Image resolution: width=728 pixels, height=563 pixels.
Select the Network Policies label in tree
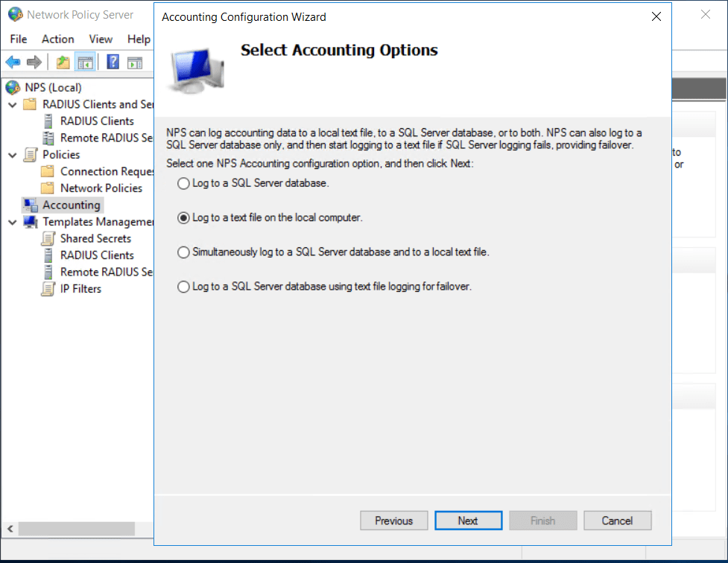pyautogui.click(x=101, y=188)
